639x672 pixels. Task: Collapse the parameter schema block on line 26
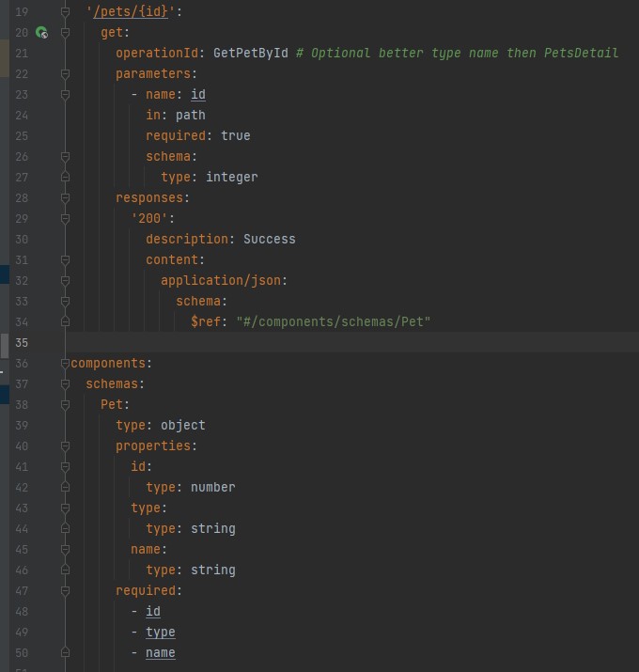(65, 157)
